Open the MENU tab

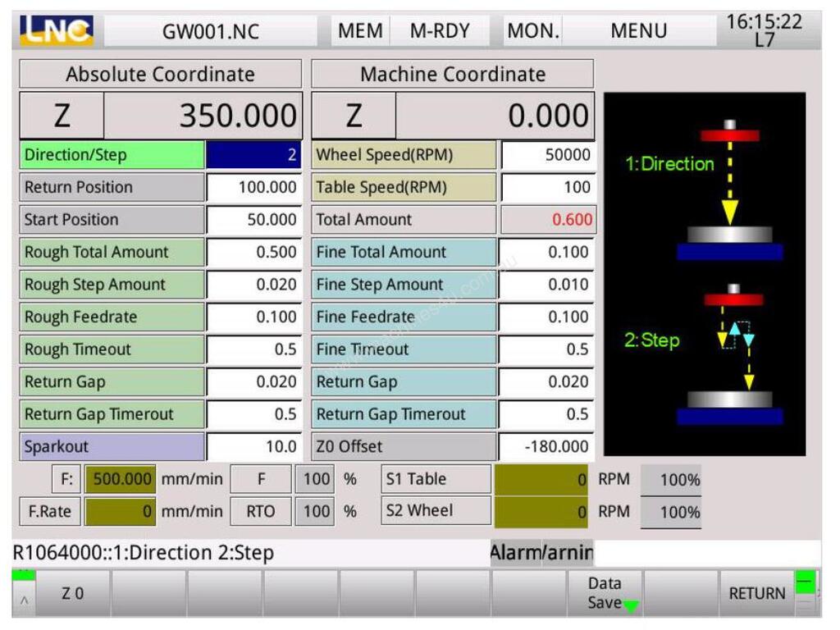(638, 31)
